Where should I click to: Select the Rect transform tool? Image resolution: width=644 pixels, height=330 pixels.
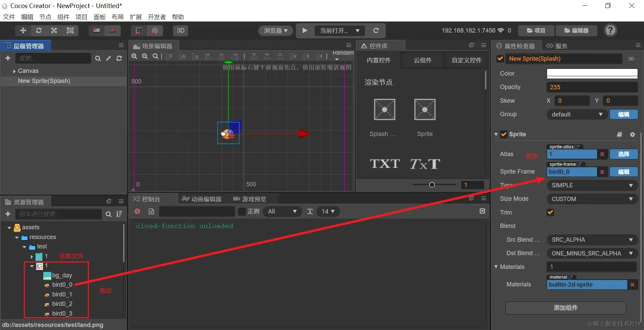(x=70, y=31)
